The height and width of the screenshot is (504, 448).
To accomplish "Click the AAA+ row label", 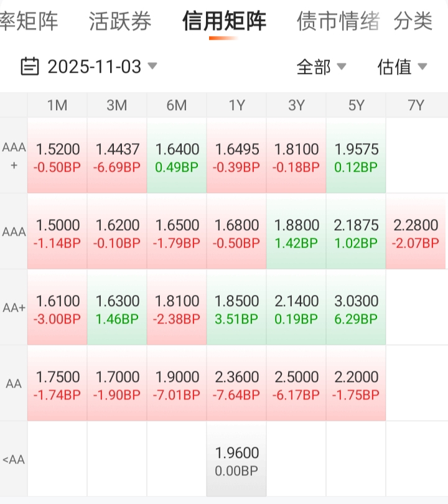I will coord(14,156).
